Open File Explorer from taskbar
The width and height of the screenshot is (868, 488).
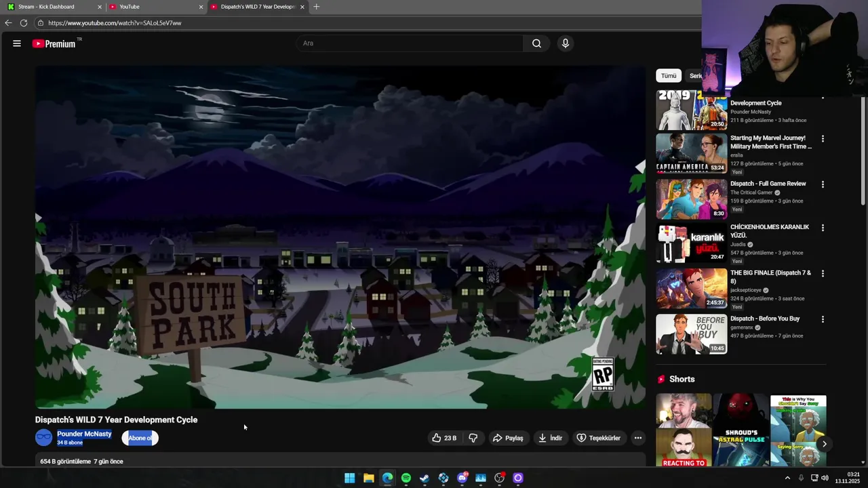[368, 478]
